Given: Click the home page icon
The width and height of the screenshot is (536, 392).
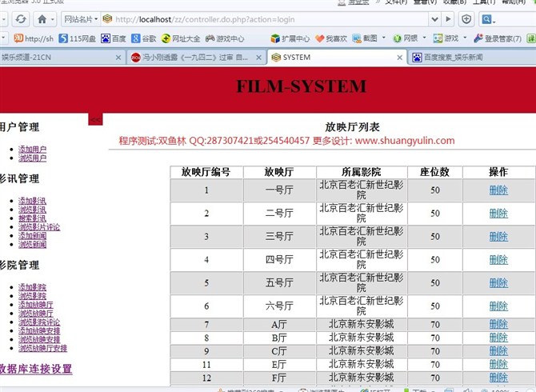Looking at the screenshot, I should pos(42,19).
